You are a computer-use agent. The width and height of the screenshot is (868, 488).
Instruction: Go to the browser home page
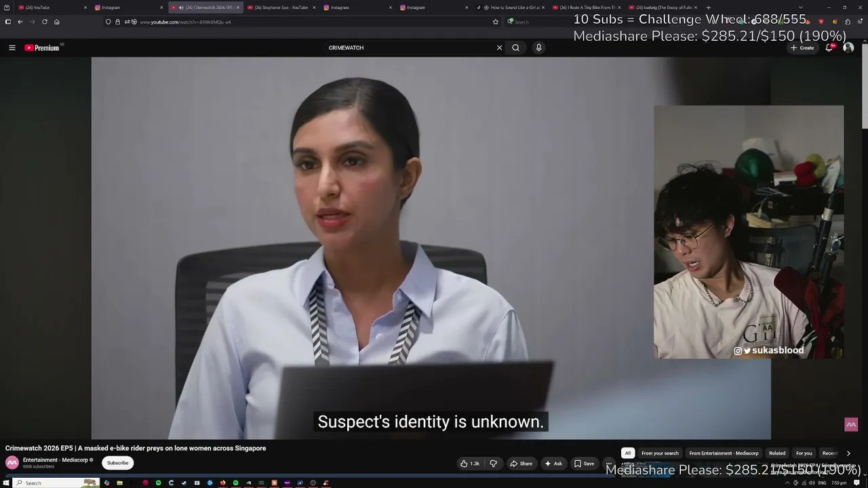click(x=57, y=22)
